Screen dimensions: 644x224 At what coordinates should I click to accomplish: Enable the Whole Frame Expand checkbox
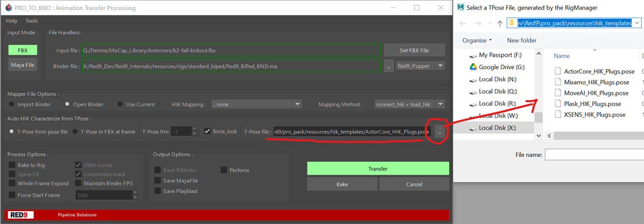(12, 183)
